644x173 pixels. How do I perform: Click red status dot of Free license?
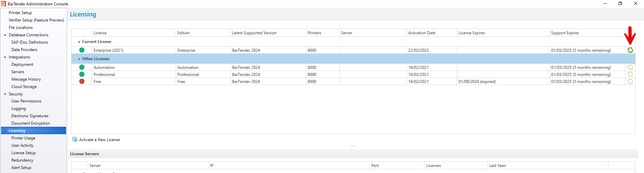coord(82,81)
